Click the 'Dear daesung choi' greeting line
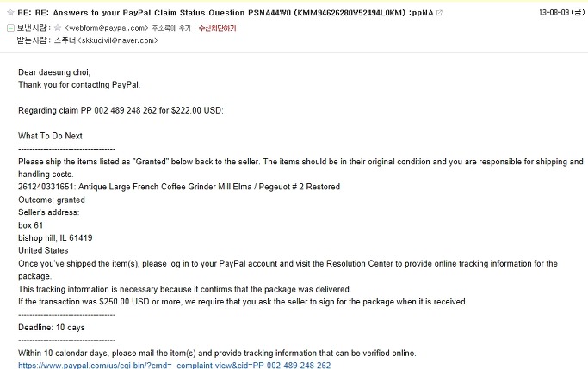 click(x=54, y=72)
